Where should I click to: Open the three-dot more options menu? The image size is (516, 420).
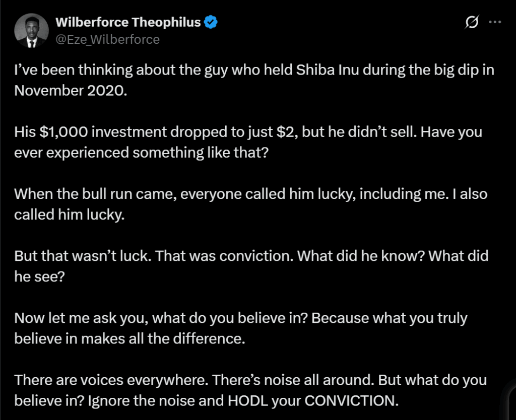(496, 22)
